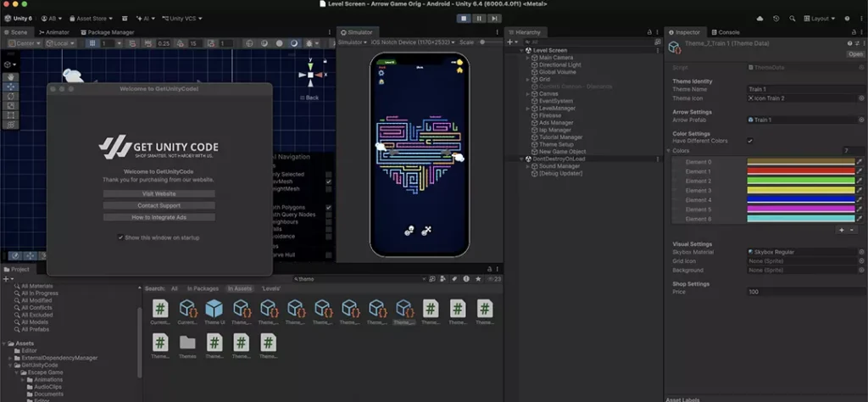Image resolution: width=868 pixels, height=402 pixels.
Task: Open Inspector preset settings icon
Action: click(x=857, y=43)
